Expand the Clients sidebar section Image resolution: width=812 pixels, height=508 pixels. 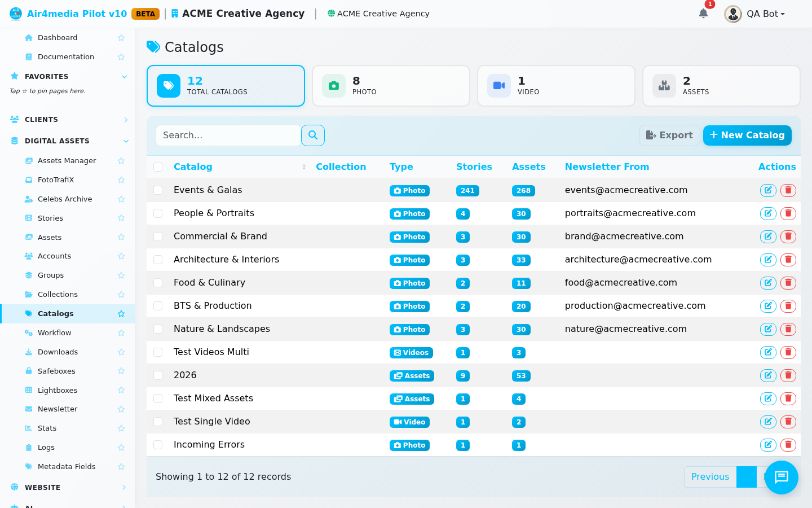coord(68,120)
